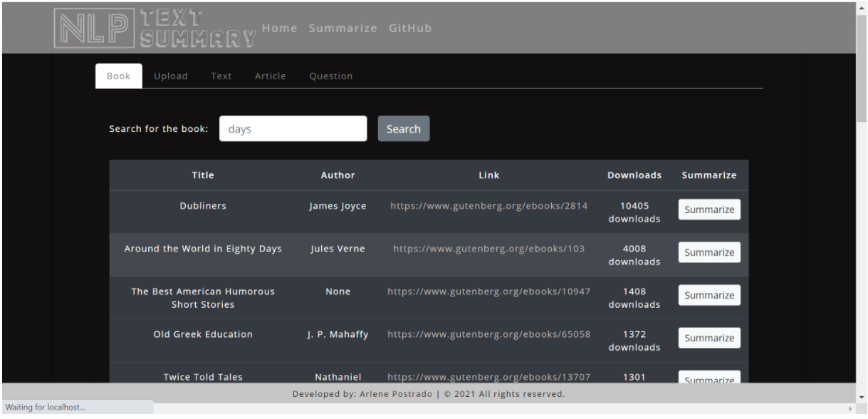This screenshot has width=868, height=419.
Task: Summarize The Best American Humorous Short Stories
Action: click(x=708, y=294)
